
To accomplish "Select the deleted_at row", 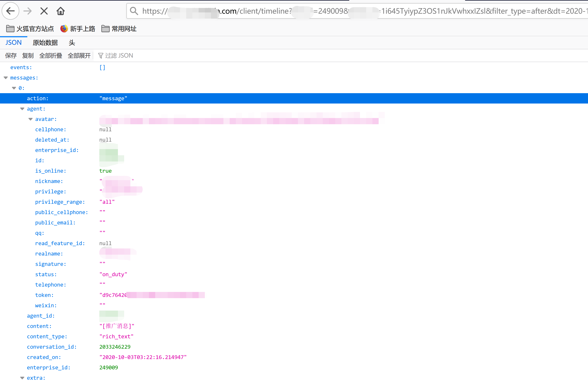I will (x=294, y=140).
